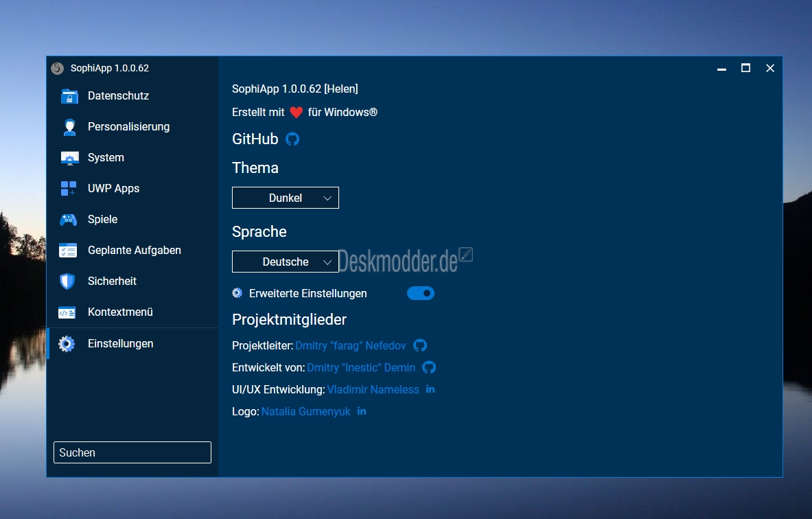Click the SophiApp logo in title bar
This screenshot has width=812, height=519.
pyautogui.click(x=58, y=69)
